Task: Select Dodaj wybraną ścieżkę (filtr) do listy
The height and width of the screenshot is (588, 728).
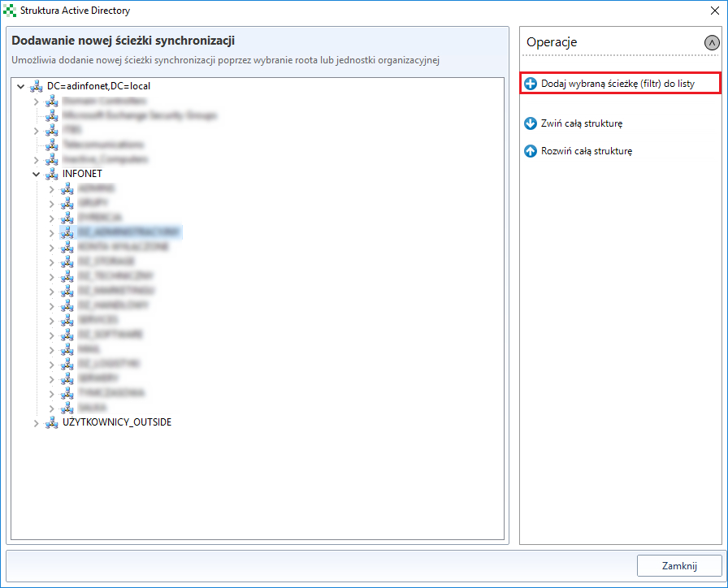Action: [x=617, y=84]
